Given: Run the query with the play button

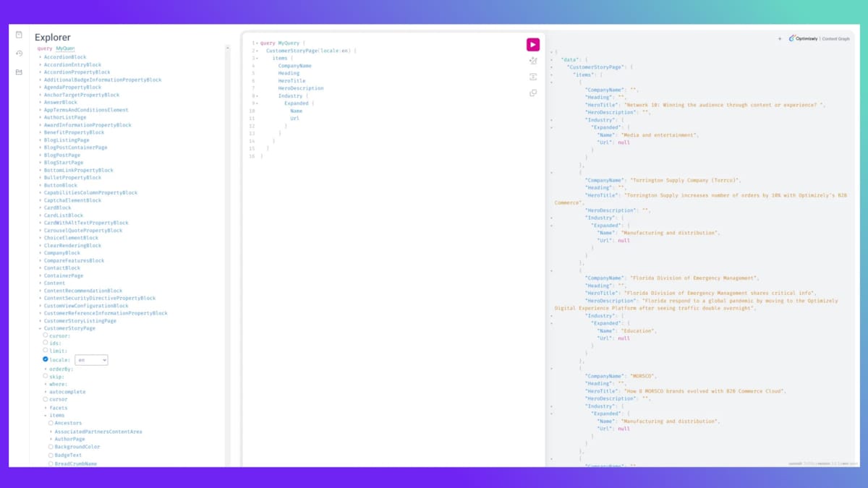Looking at the screenshot, I should 533,45.
